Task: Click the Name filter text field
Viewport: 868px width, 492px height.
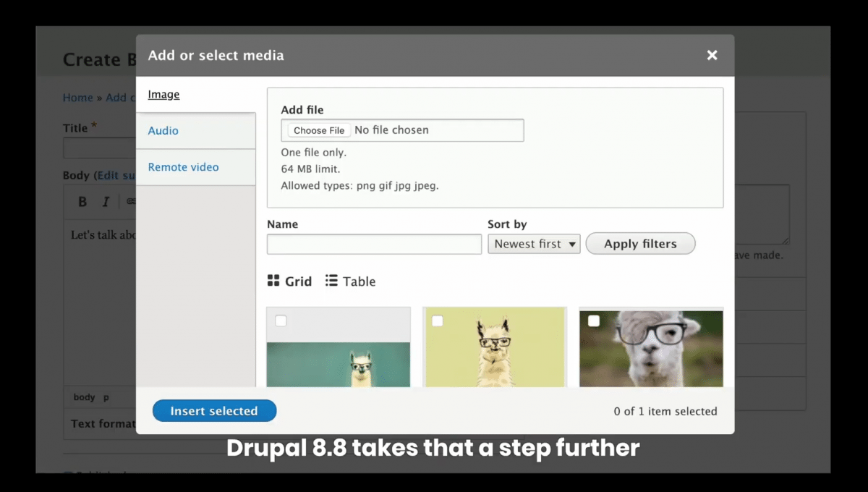Action: (x=374, y=245)
